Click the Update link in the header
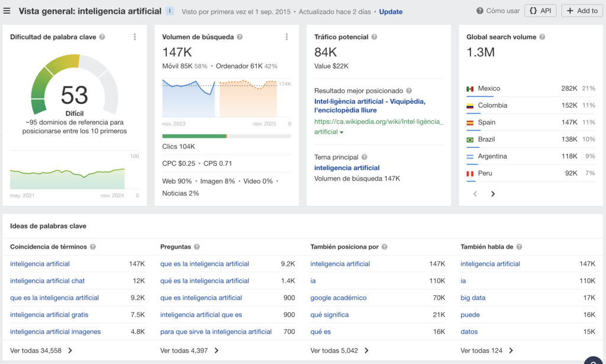This screenshot has width=606, height=364. [391, 11]
